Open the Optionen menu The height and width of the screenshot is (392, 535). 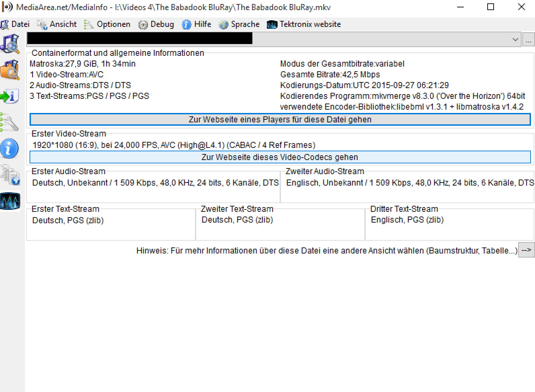tap(107, 24)
